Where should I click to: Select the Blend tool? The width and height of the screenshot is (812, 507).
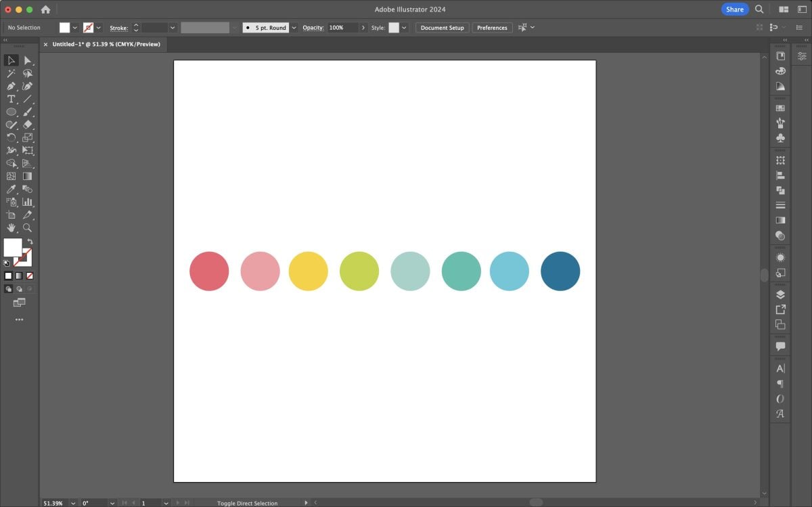coord(28,189)
